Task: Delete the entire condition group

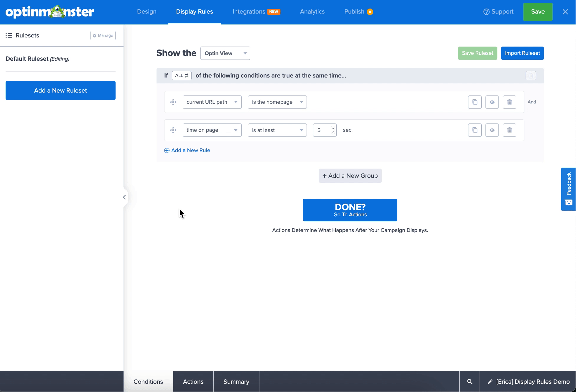Action: tap(531, 76)
